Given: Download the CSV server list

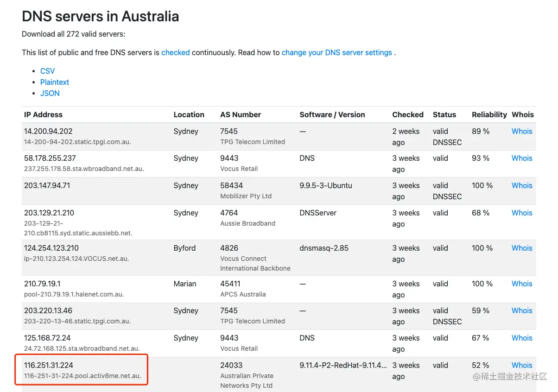Looking at the screenshot, I should [x=47, y=71].
